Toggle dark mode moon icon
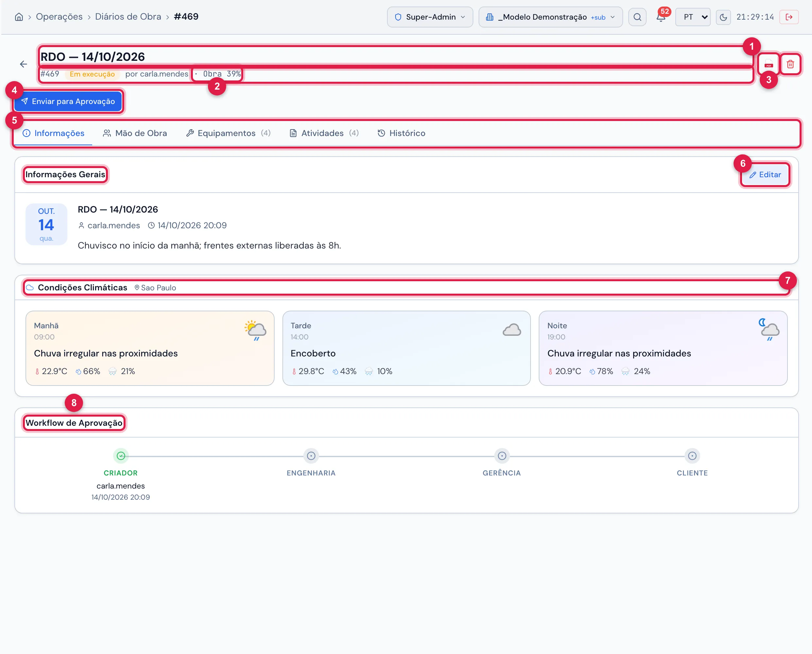 [x=723, y=17]
